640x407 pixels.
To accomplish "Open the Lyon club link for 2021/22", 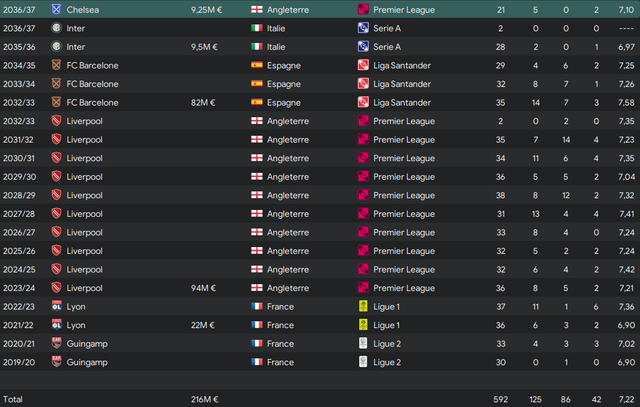I will point(76,325).
